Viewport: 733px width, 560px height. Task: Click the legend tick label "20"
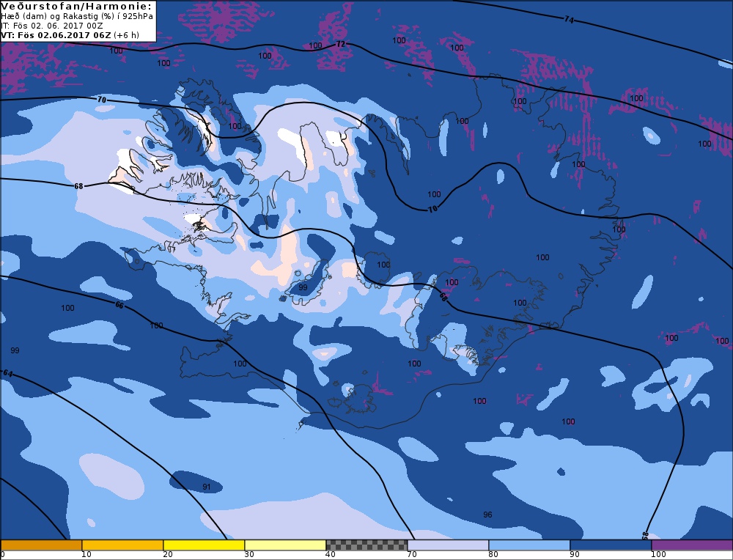(168, 555)
